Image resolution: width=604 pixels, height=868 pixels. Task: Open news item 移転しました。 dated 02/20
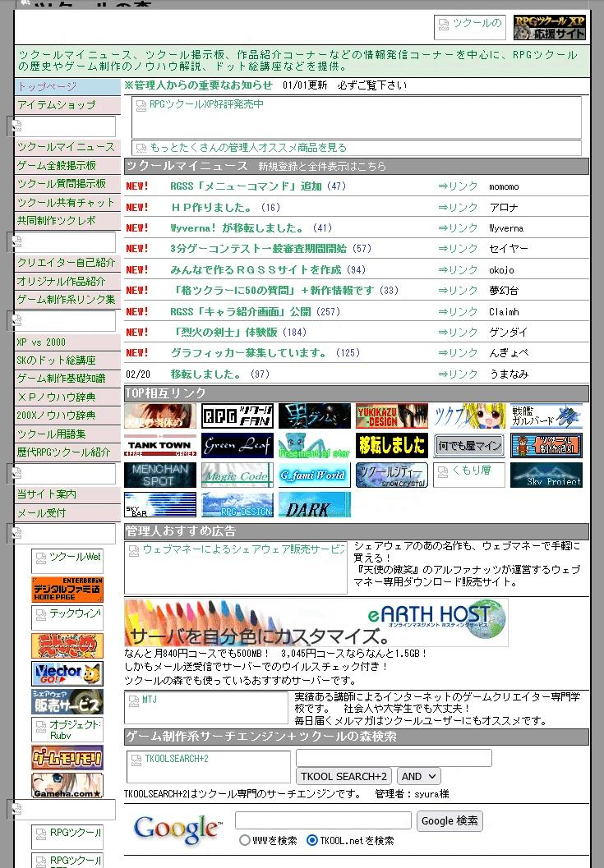point(205,374)
